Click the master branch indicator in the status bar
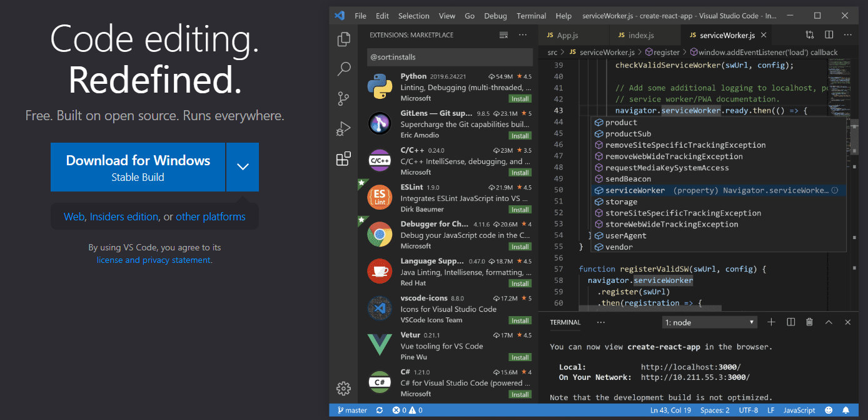 [x=352, y=410]
